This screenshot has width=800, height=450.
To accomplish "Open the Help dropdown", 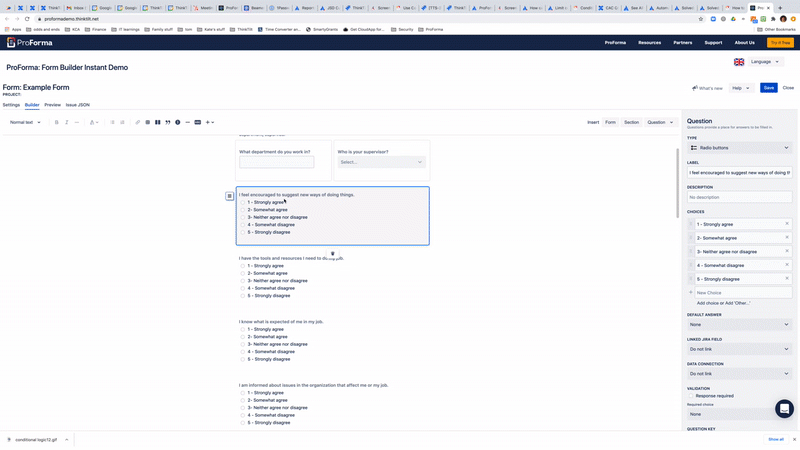I will point(741,88).
